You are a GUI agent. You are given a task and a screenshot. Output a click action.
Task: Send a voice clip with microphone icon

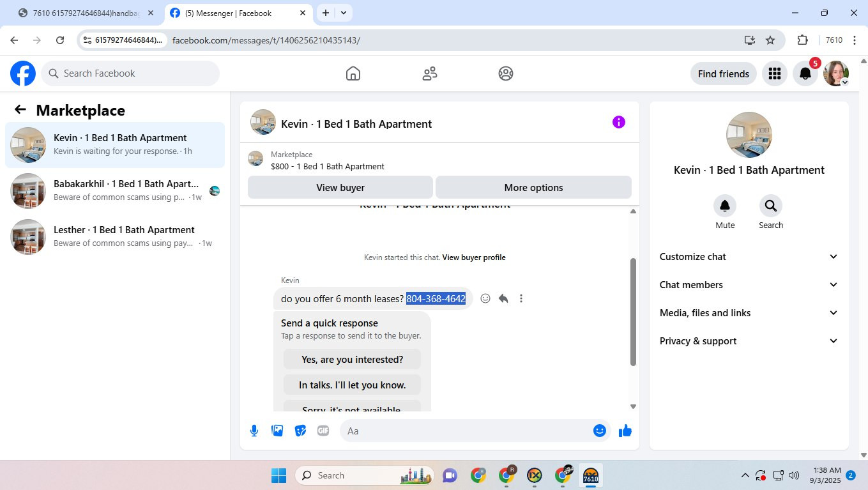(x=254, y=431)
